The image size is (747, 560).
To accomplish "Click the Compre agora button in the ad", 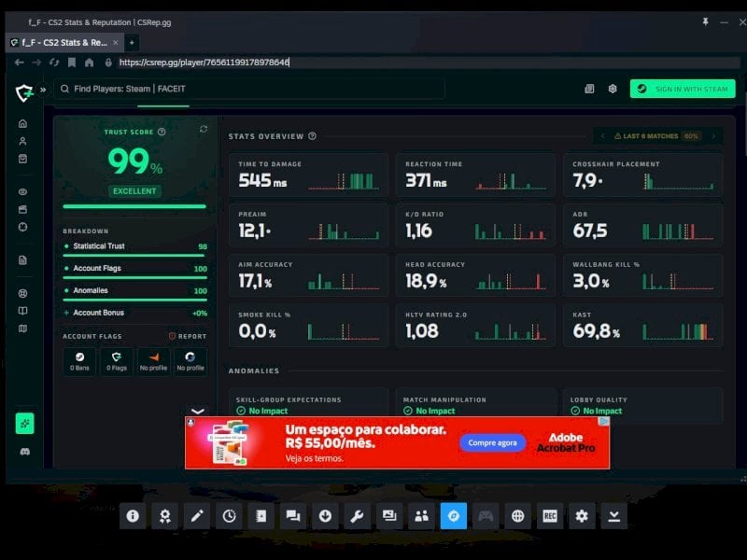I will [x=493, y=442].
